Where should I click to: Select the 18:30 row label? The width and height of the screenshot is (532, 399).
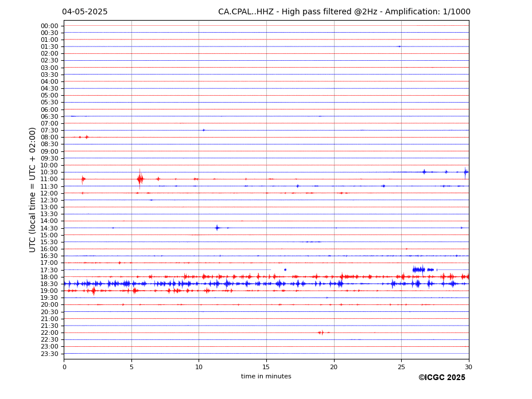pos(49,284)
